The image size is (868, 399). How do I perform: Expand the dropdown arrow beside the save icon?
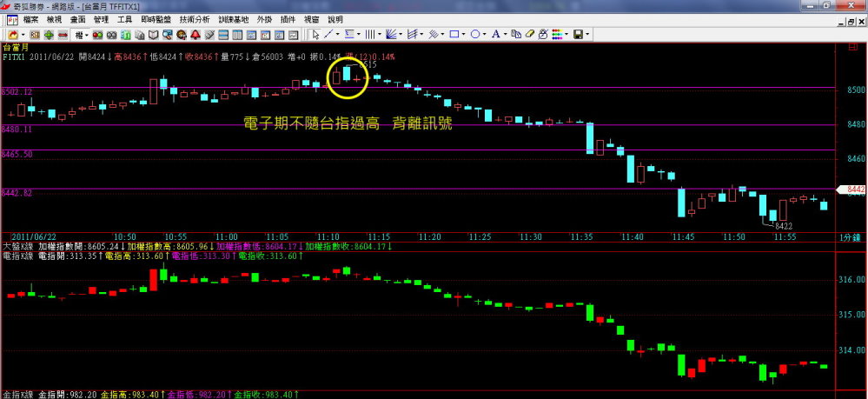(x=589, y=34)
